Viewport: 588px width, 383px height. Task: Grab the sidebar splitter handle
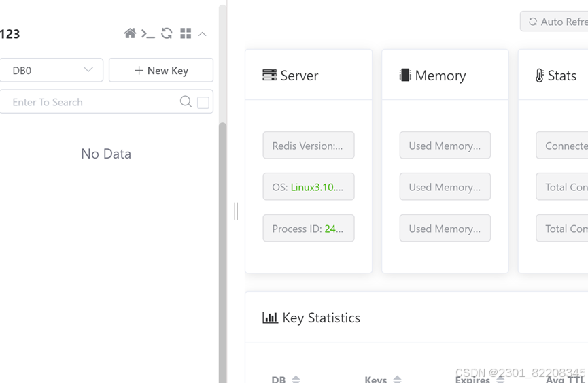tap(236, 211)
